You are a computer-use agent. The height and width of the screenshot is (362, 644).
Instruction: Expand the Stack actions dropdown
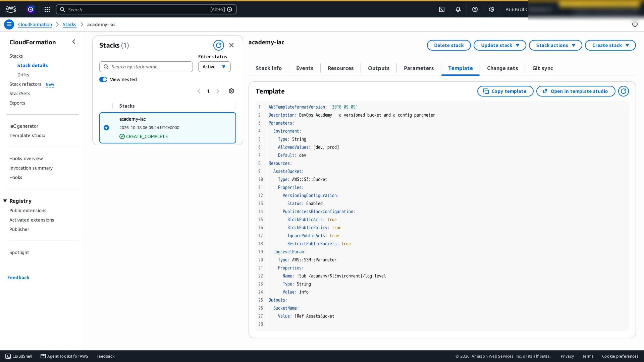pos(555,45)
